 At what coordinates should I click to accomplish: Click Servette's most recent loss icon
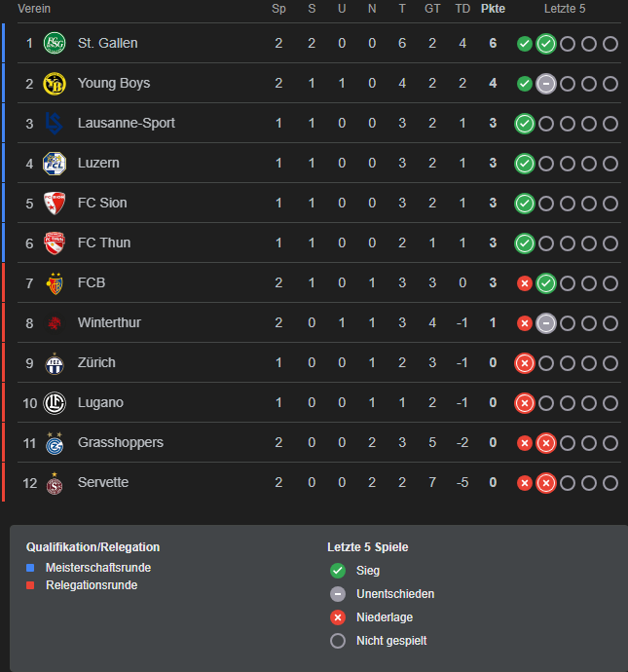546,483
